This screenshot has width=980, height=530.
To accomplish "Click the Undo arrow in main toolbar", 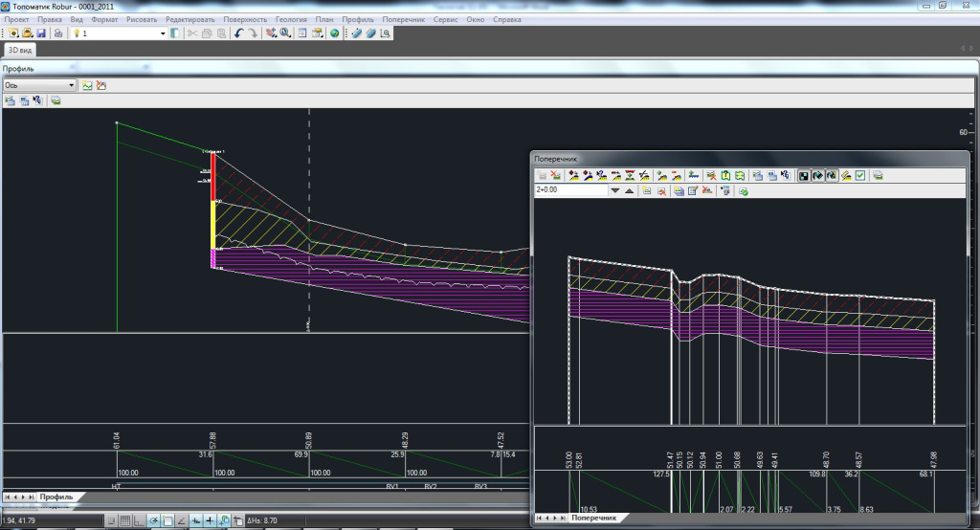I will pos(238,33).
